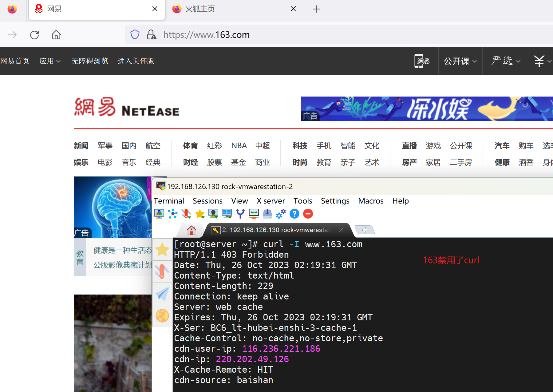Visit the NBA link
This screenshot has height=392, width=553.
(x=239, y=146)
